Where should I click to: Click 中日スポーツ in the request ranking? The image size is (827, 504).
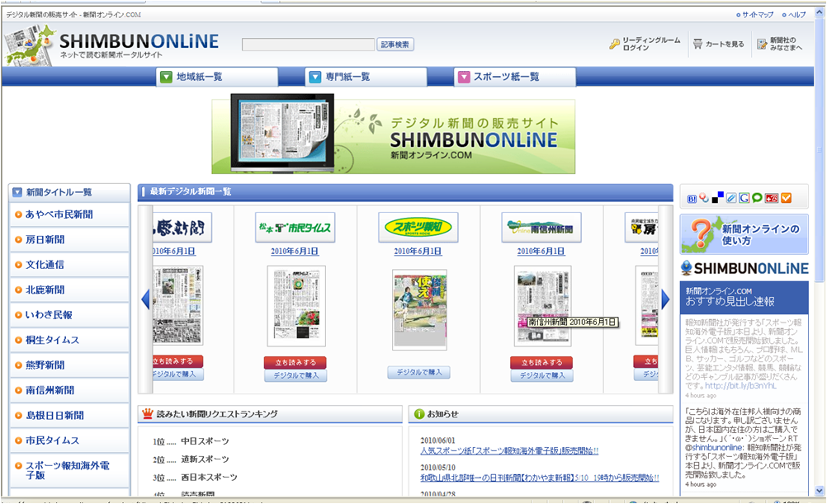coord(205,441)
